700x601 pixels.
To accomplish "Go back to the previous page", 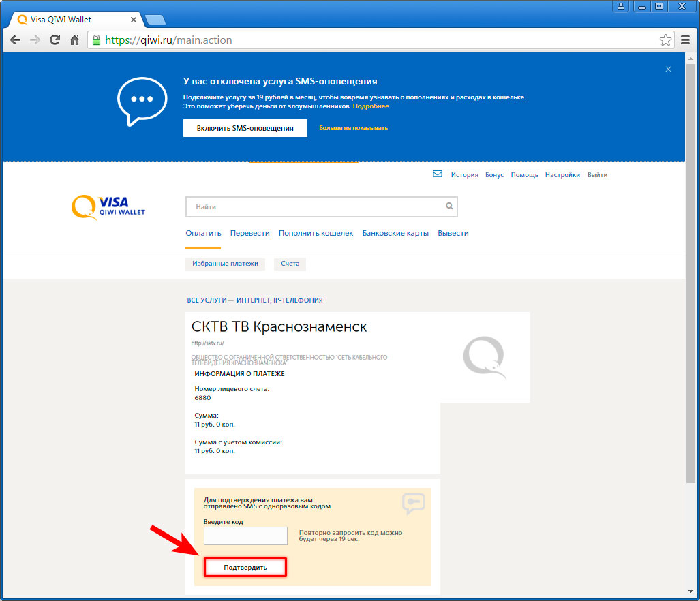I will pyautogui.click(x=15, y=40).
